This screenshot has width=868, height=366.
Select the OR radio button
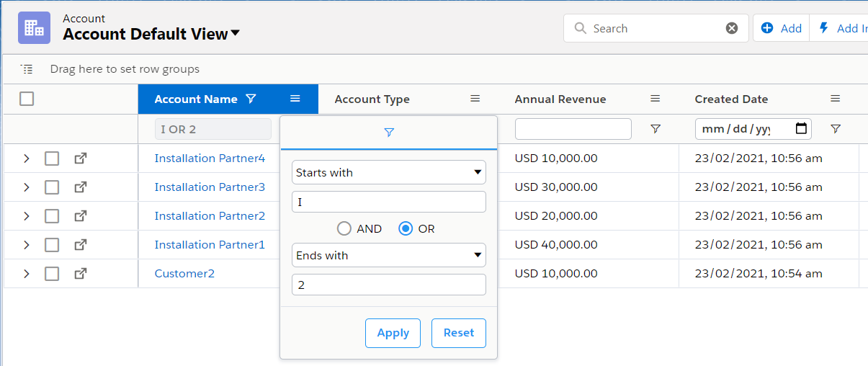tap(406, 228)
